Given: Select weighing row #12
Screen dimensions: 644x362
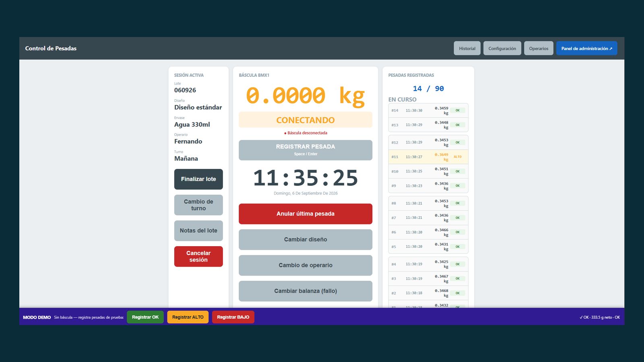Looking at the screenshot, I should (428, 142).
